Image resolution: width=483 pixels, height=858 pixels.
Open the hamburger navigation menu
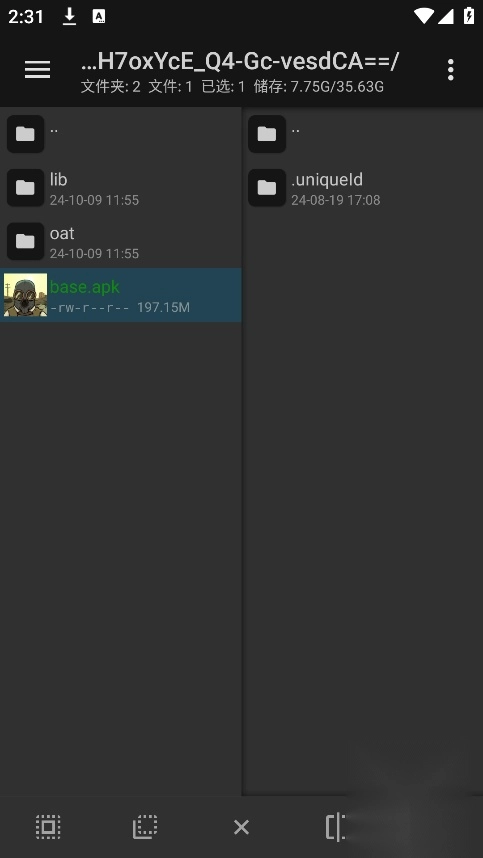38,69
